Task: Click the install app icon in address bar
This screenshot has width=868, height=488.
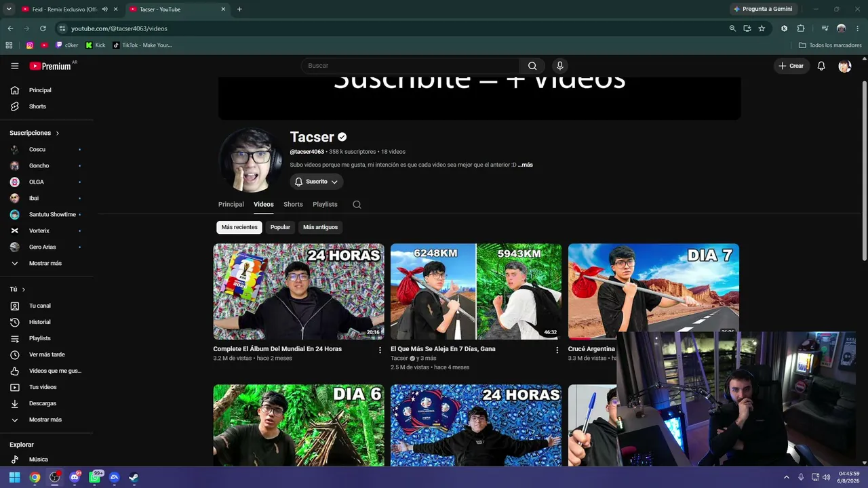Action: (747, 28)
